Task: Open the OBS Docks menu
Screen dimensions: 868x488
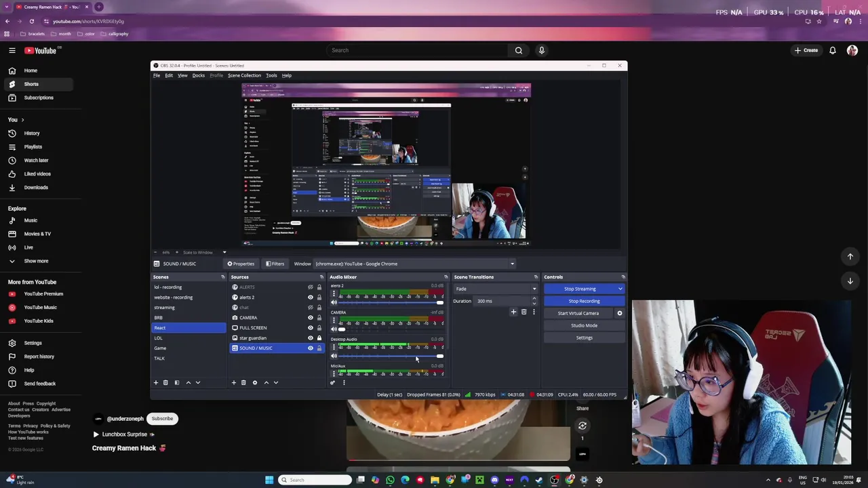Action: point(198,75)
